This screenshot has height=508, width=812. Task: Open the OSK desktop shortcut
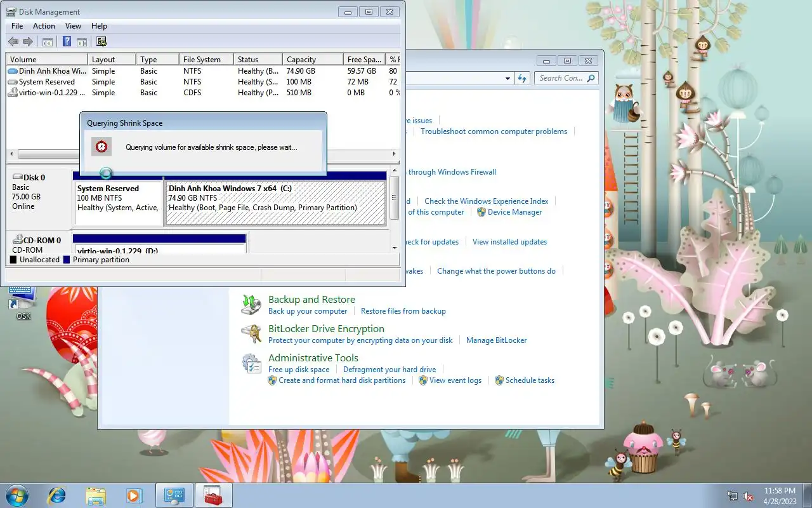tap(22, 304)
